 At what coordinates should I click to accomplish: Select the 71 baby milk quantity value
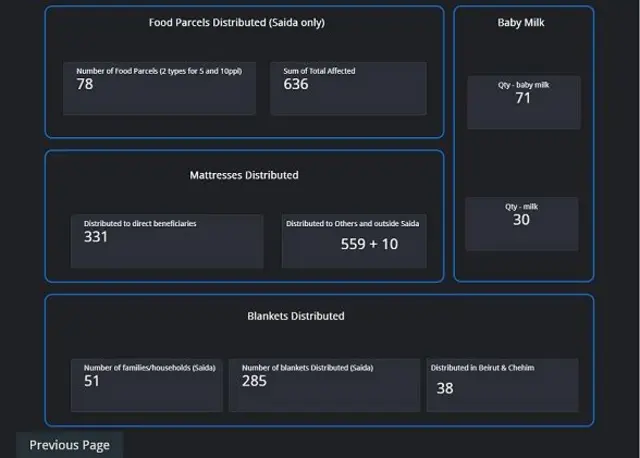[x=523, y=98]
